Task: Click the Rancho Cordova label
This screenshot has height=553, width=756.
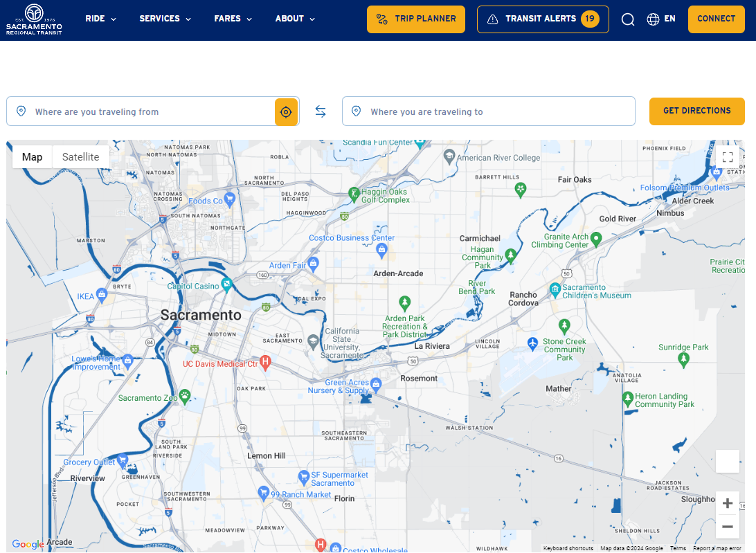Action: tap(523, 299)
